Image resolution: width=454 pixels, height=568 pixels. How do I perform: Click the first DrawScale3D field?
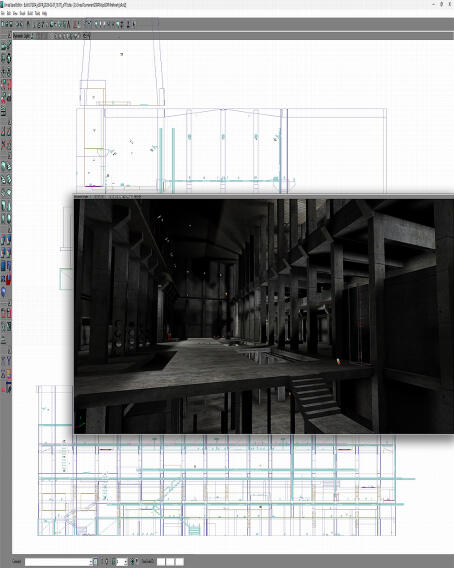161,561
